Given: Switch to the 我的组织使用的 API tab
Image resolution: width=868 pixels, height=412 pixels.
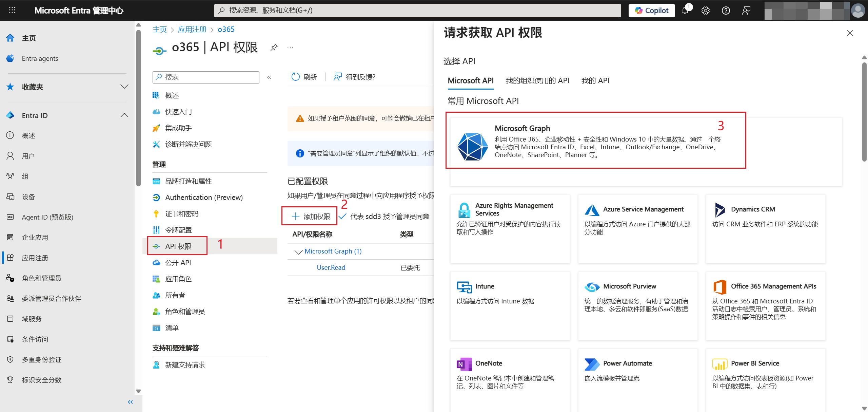Looking at the screenshot, I should pos(537,81).
